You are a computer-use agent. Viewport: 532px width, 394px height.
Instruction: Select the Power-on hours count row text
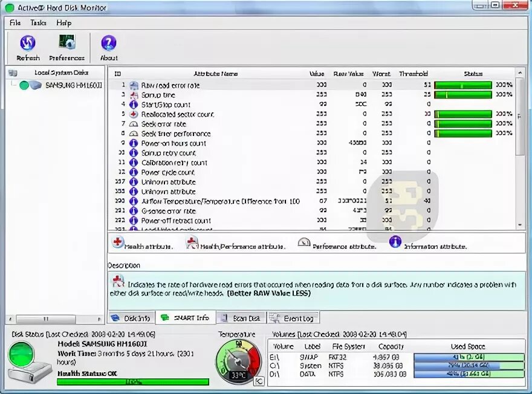click(174, 143)
